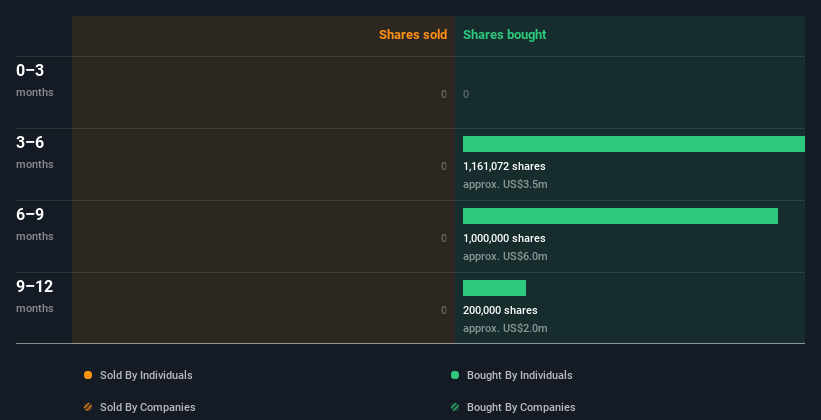Click the green bar for 6–9 months

coord(620,216)
